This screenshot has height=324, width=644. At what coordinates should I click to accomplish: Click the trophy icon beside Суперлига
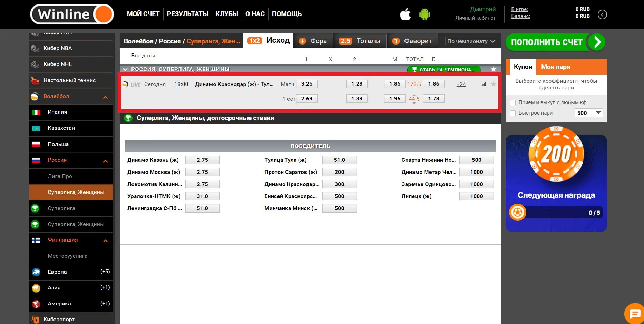pos(35,208)
